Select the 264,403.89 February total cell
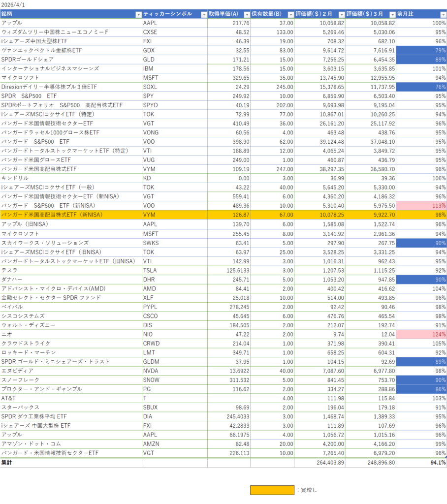This screenshot has height=504, width=447. click(319, 462)
